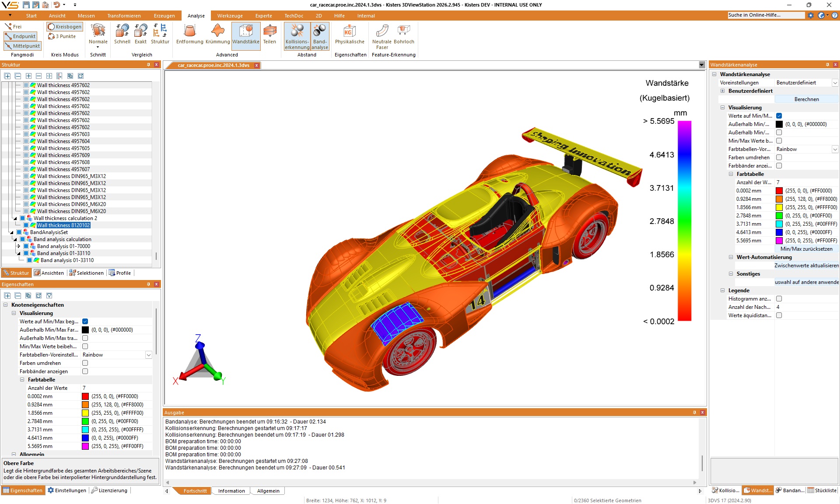
Task: Enable the Kreisbogen circle mode
Action: tap(65, 27)
